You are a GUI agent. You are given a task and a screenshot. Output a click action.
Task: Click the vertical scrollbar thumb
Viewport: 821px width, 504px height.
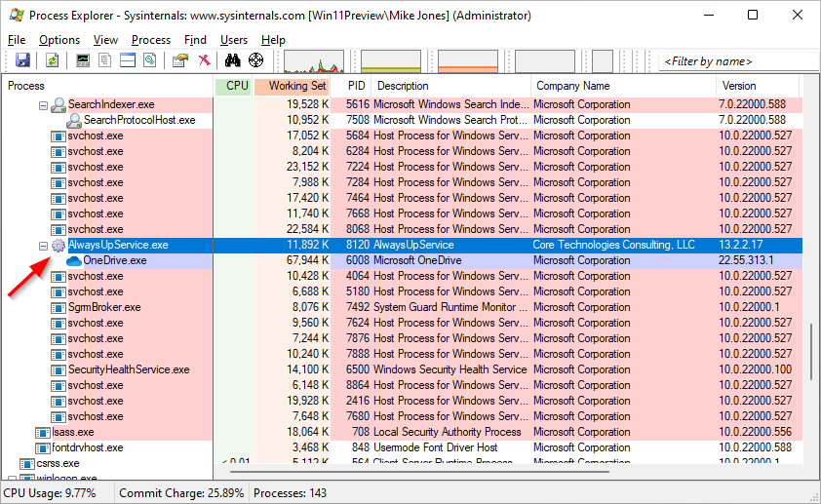tap(811, 354)
